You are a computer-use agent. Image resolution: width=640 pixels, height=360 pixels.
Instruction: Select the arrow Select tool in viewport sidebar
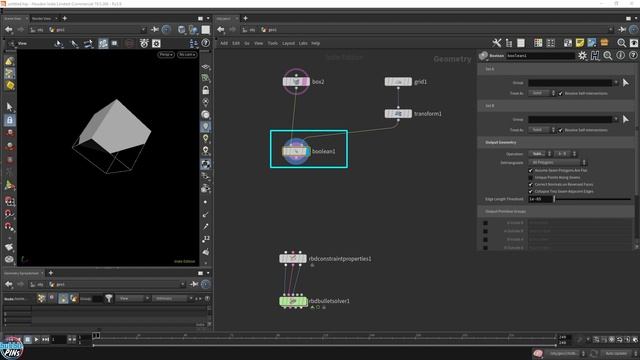point(9,107)
